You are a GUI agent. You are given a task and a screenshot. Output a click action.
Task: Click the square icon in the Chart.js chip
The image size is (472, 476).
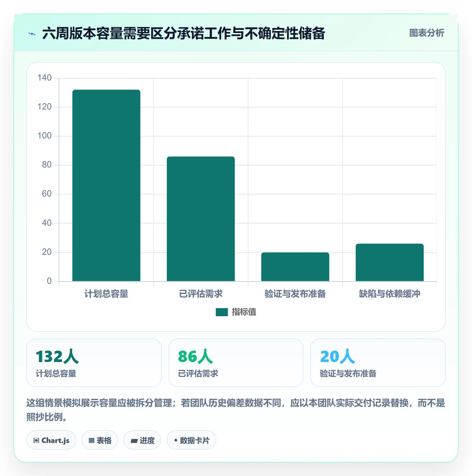pyautogui.click(x=36, y=441)
